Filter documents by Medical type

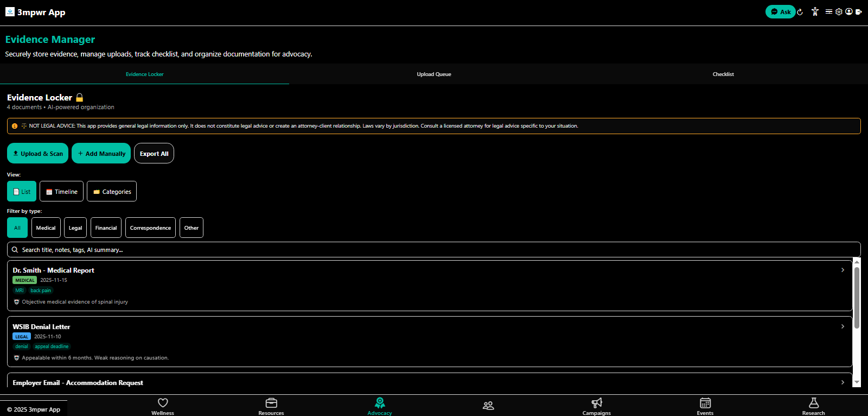[46, 228]
